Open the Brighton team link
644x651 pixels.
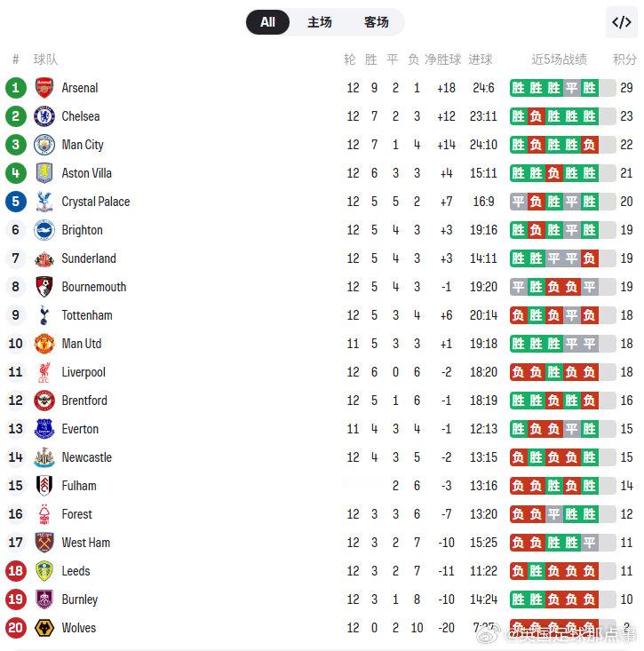point(82,230)
